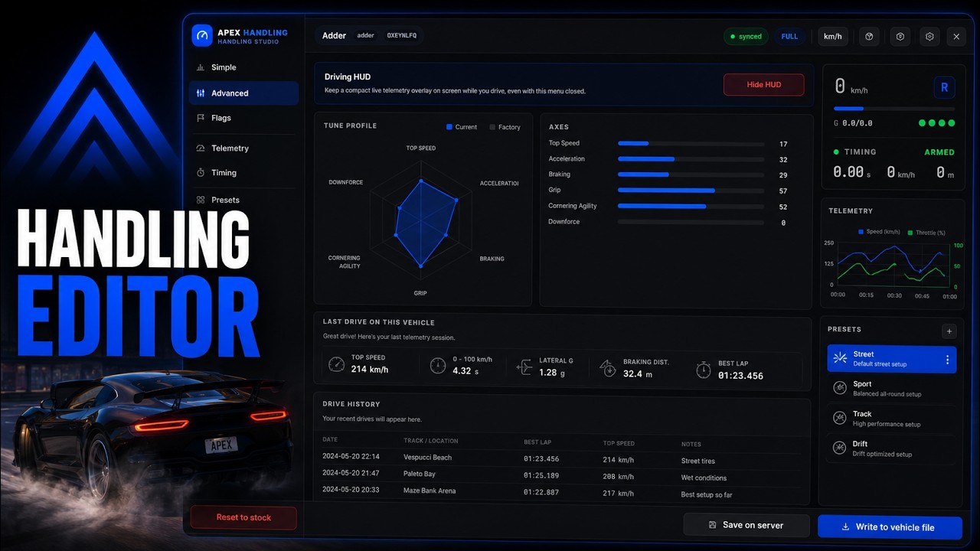The image size is (980, 551).
Task: Open the Flags section
Action: [243, 118]
